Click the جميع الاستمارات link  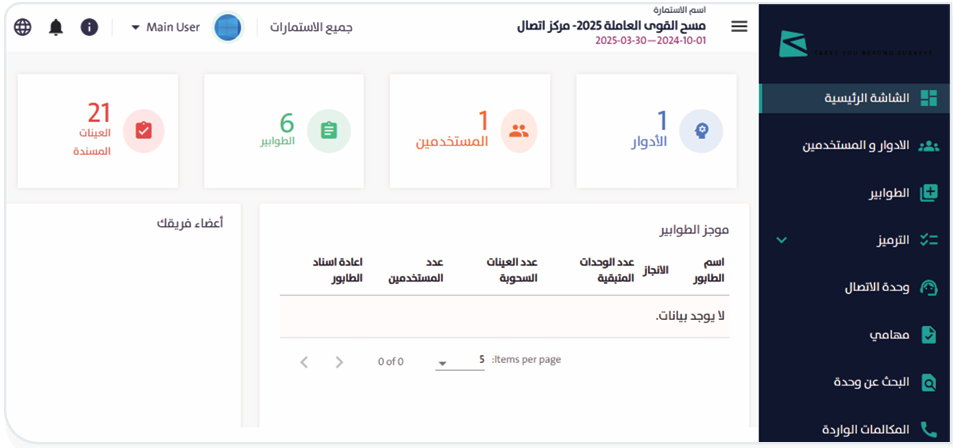(x=311, y=27)
